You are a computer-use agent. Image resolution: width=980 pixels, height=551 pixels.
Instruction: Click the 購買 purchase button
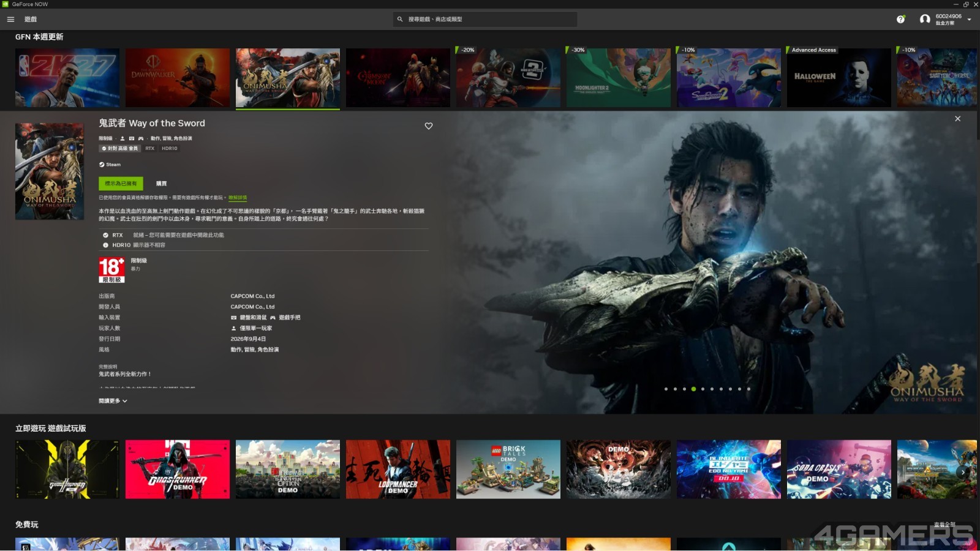tap(161, 184)
